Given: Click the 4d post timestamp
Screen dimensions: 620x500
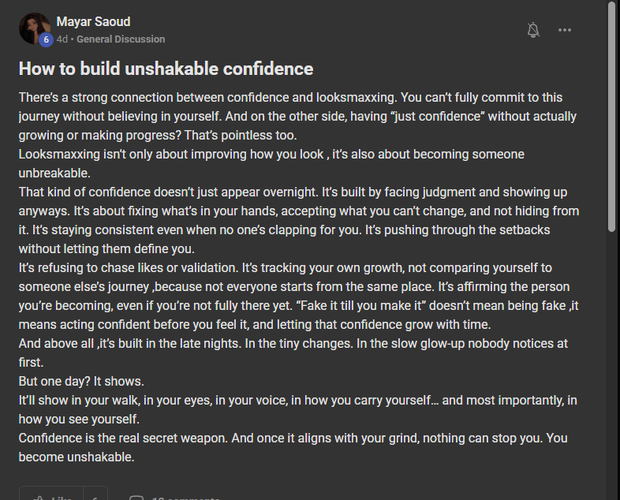Looking at the screenshot, I should (62, 39).
